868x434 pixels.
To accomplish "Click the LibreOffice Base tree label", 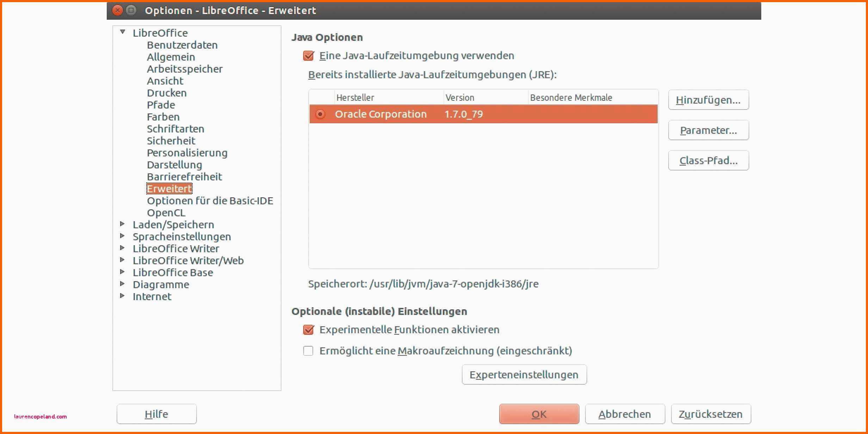I will (x=173, y=273).
